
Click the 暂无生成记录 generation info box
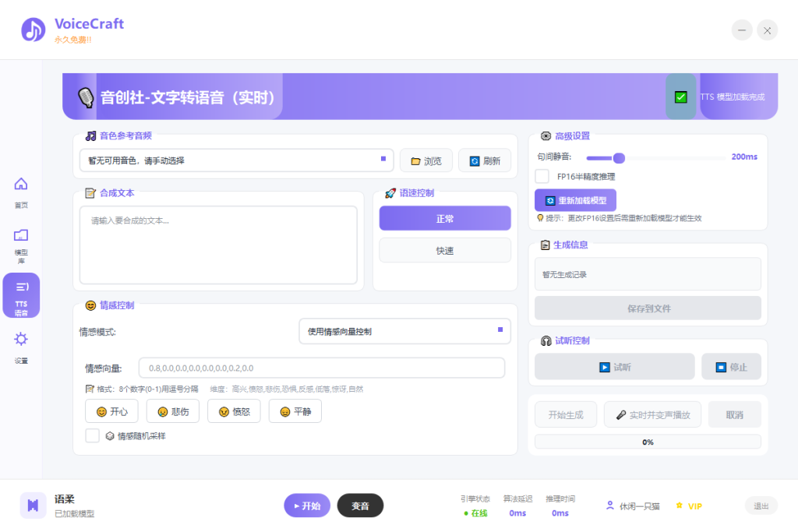(648, 274)
